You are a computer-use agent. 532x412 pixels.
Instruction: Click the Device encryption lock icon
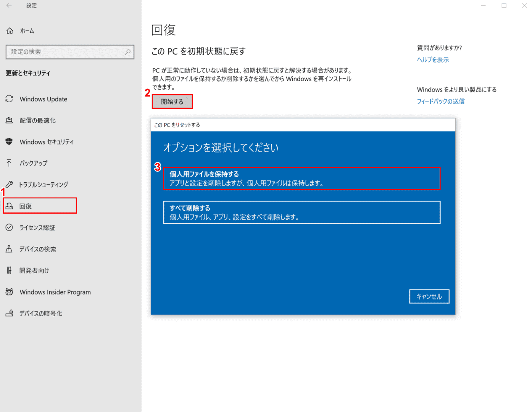tap(9, 313)
